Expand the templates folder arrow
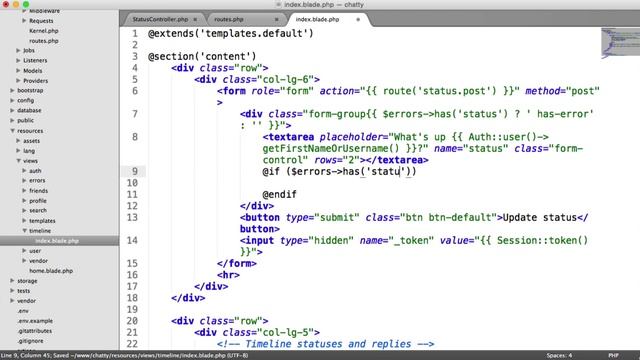640x360 pixels. pos(24,220)
